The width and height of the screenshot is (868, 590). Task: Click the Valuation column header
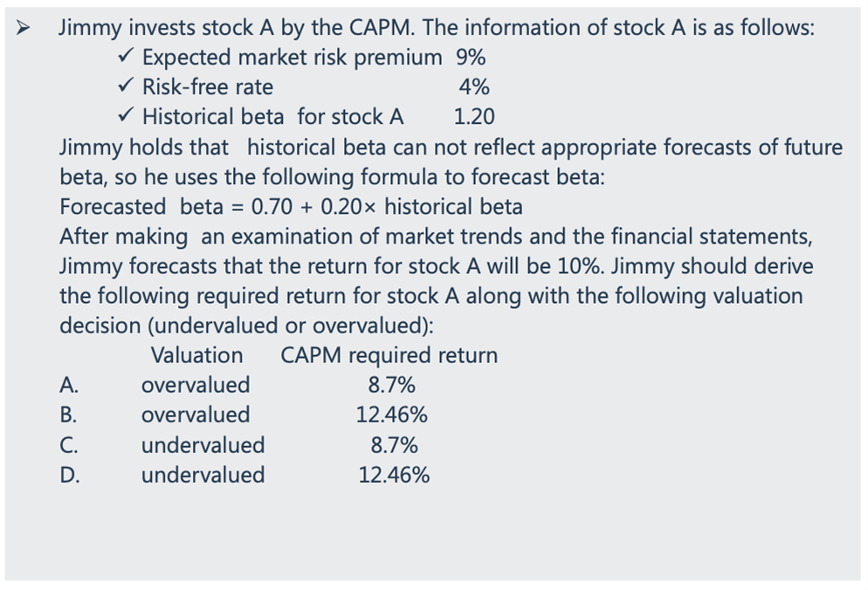coord(196,355)
